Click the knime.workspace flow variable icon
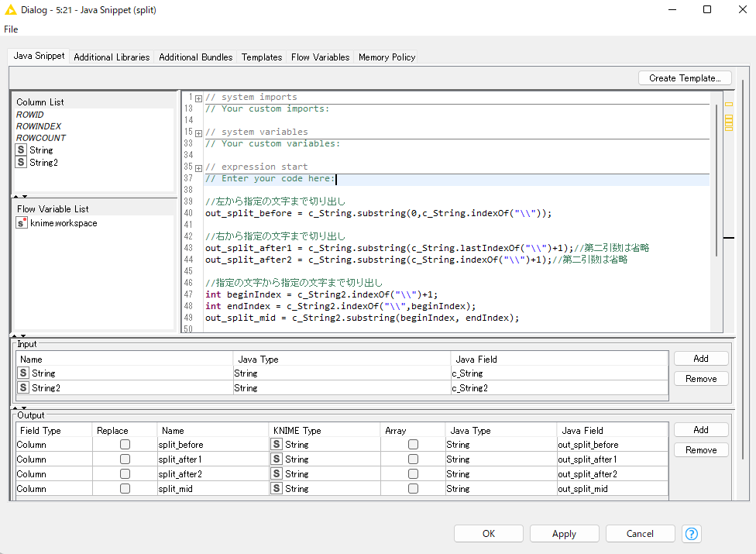Viewport: 756px width, 554px height. tap(22, 223)
